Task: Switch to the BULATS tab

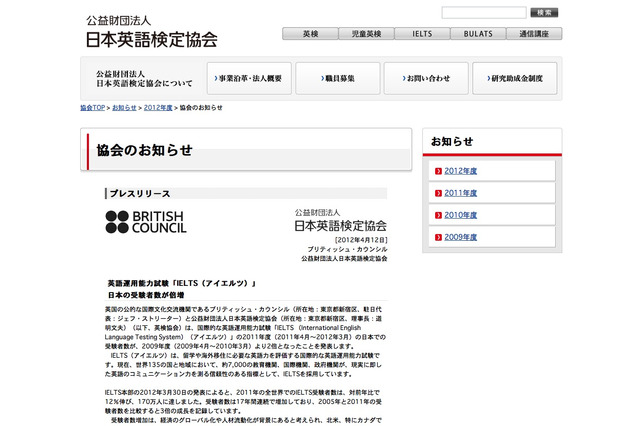Action: point(478,34)
